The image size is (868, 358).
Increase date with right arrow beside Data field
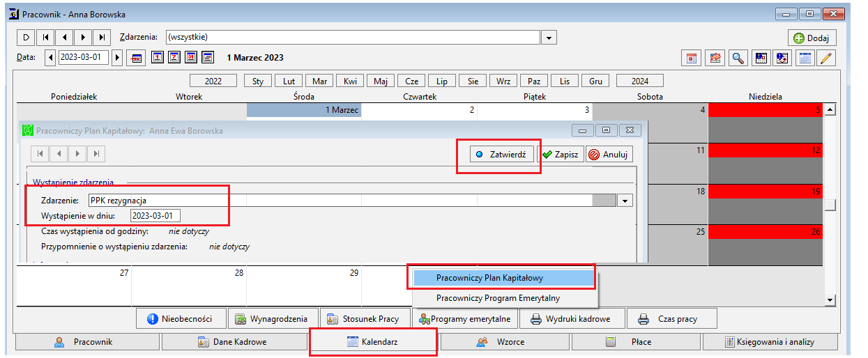click(116, 57)
